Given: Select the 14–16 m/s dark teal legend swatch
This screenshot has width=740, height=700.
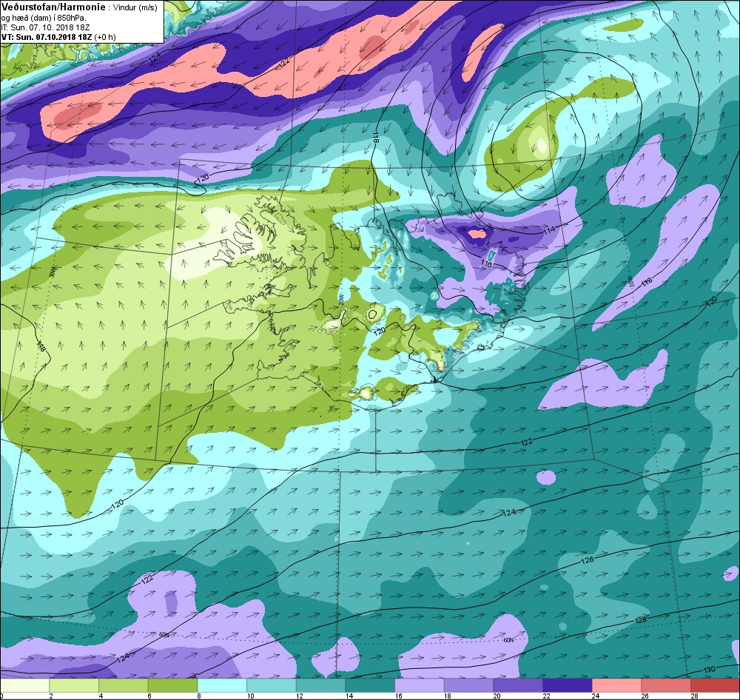Looking at the screenshot, I should (370, 685).
